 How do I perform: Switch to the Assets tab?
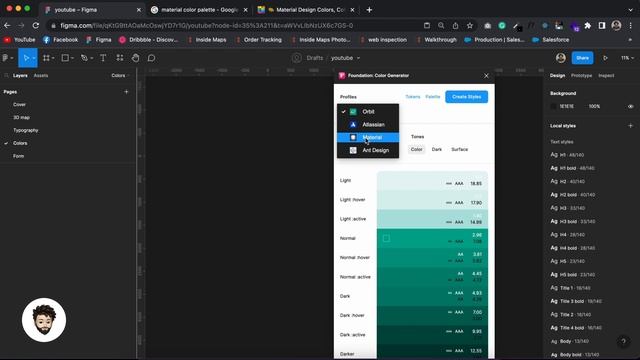(x=40, y=76)
